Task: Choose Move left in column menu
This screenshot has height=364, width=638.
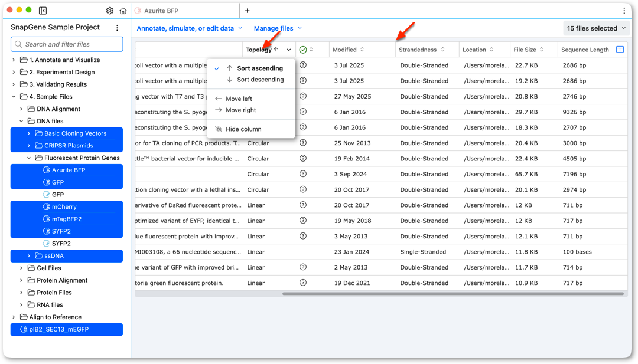Action: click(x=251, y=99)
